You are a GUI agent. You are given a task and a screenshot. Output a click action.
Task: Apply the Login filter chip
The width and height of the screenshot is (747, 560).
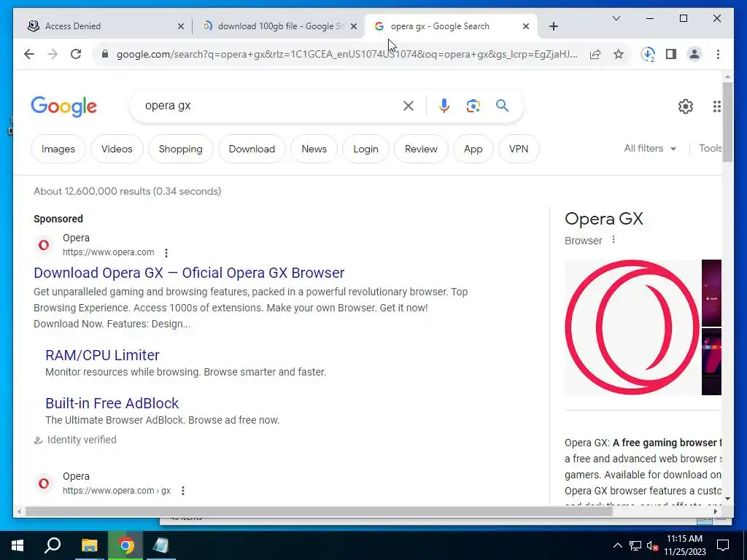(366, 149)
